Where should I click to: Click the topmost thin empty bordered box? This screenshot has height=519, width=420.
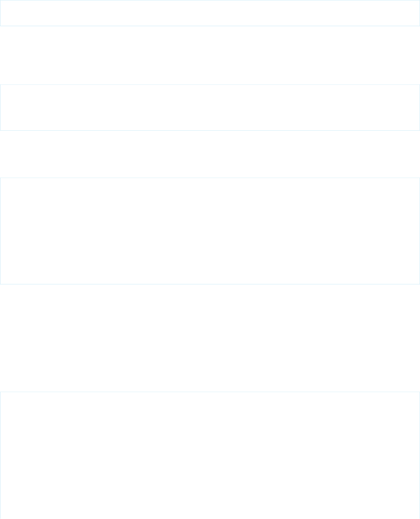coord(210,13)
